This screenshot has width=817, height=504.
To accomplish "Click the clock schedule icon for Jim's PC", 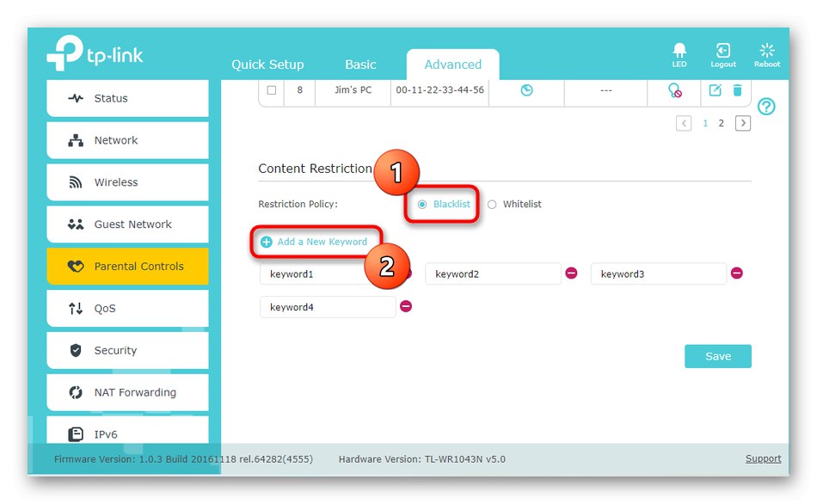I will click(527, 90).
